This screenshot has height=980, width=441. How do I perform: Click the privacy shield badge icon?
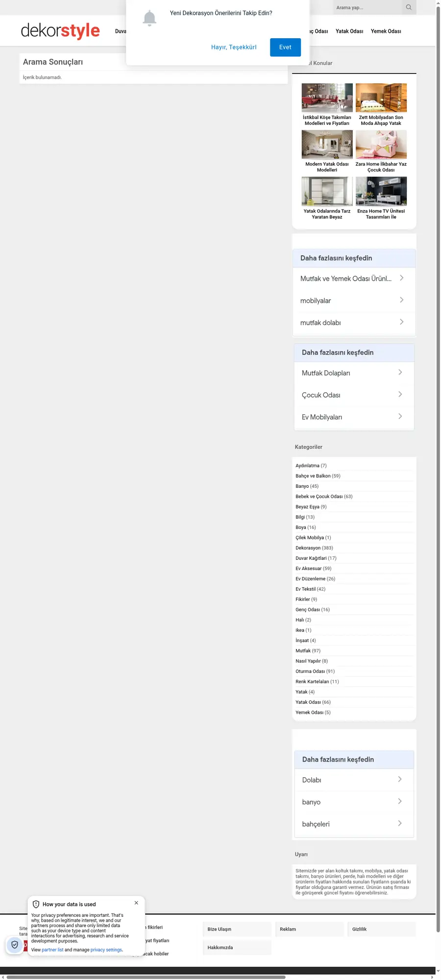click(15, 945)
